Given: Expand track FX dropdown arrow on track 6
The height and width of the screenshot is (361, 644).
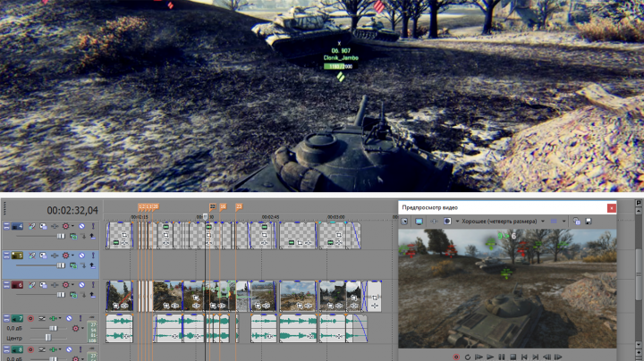Looking at the screenshot, I should pyautogui.click(x=72, y=285).
